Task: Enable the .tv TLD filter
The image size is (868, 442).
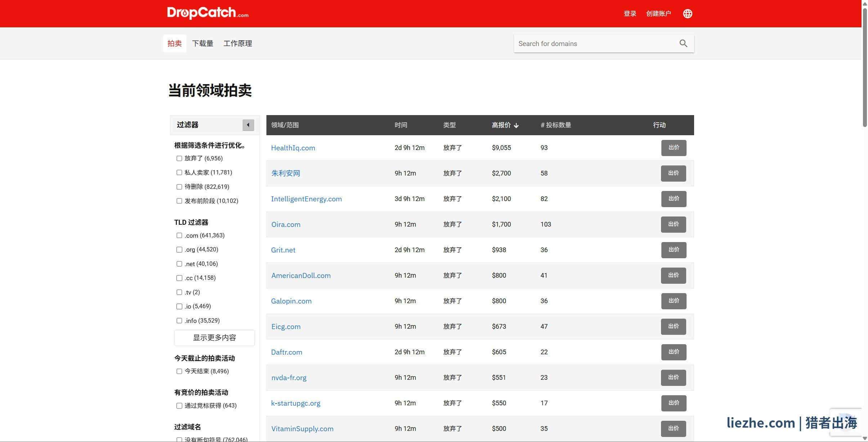Action: 179,292
